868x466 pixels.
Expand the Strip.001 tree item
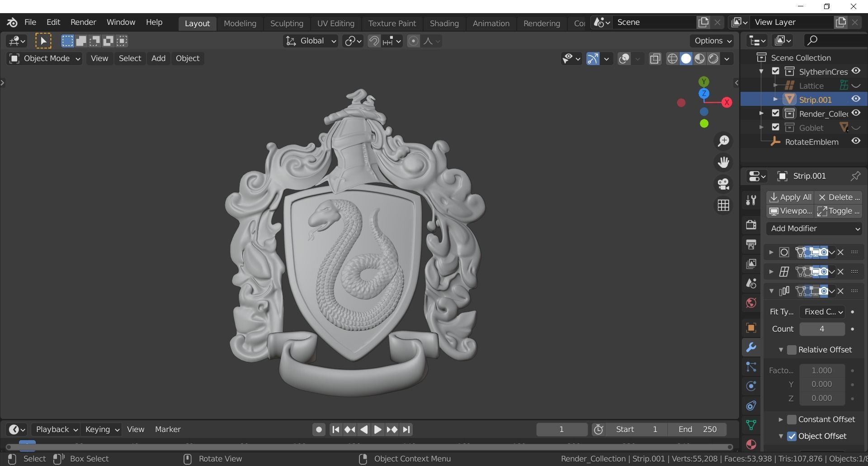776,99
